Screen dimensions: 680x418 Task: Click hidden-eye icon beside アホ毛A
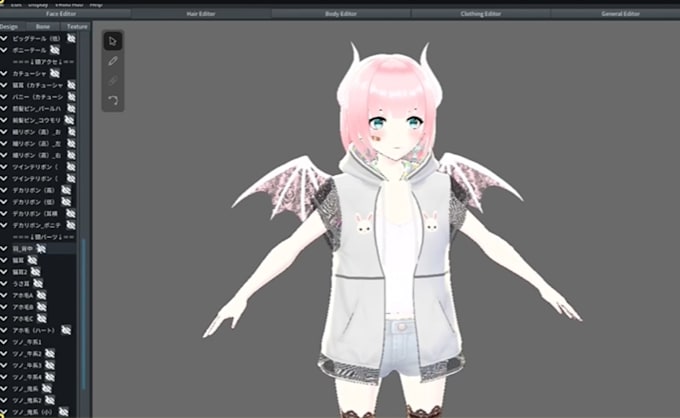(x=41, y=295)
